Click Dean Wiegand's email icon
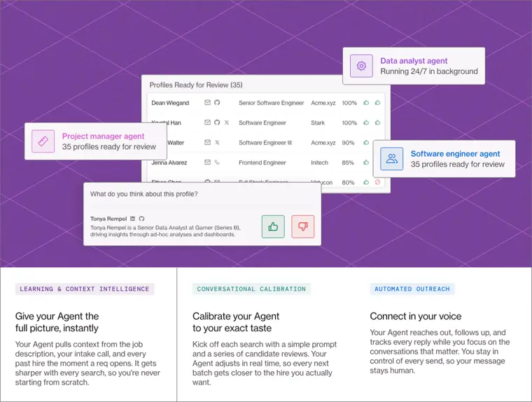 point(207,102)
